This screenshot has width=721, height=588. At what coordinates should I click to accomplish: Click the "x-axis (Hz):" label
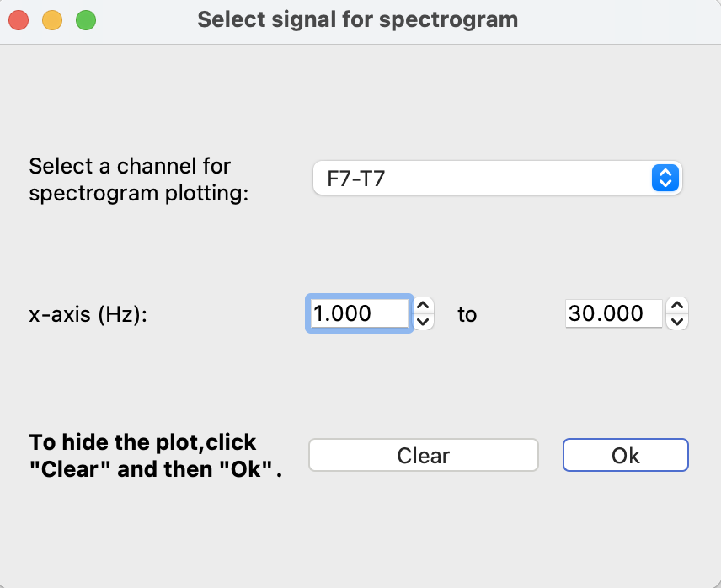(88, 314)
